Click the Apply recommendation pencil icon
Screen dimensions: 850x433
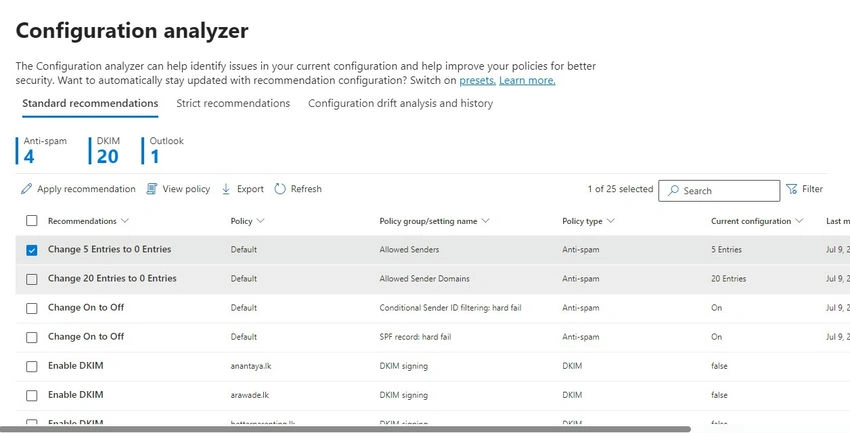tap(26, 189)
